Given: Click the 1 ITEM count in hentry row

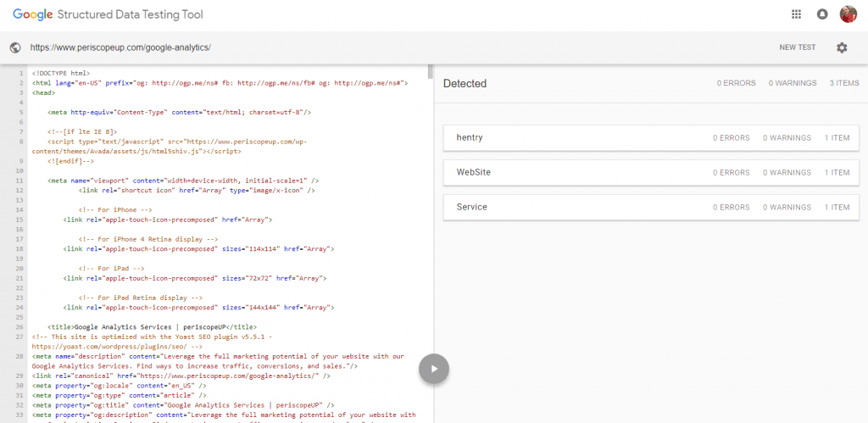Looking at the screenshot, I should (837, 138).
